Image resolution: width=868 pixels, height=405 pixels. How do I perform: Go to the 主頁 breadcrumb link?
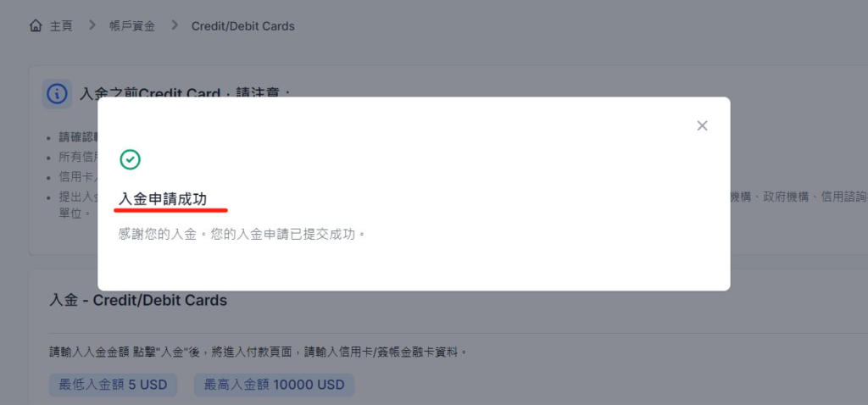click(x=61, y=26)
